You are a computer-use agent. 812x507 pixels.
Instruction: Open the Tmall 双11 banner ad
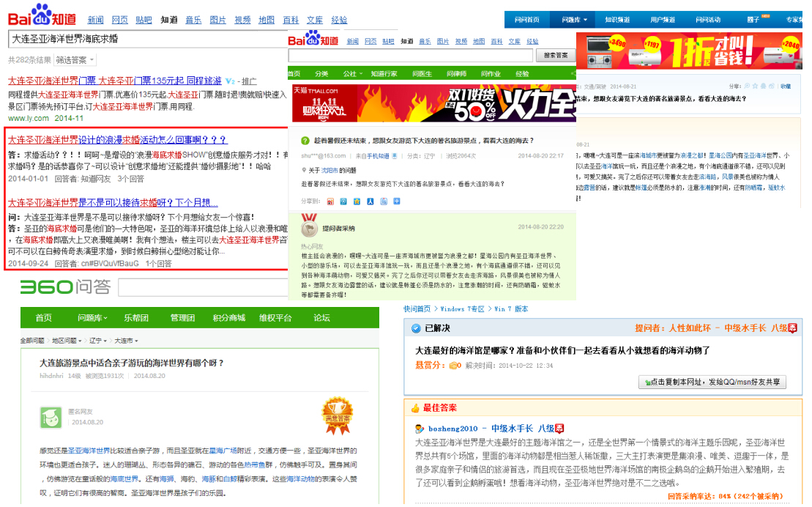434,104
